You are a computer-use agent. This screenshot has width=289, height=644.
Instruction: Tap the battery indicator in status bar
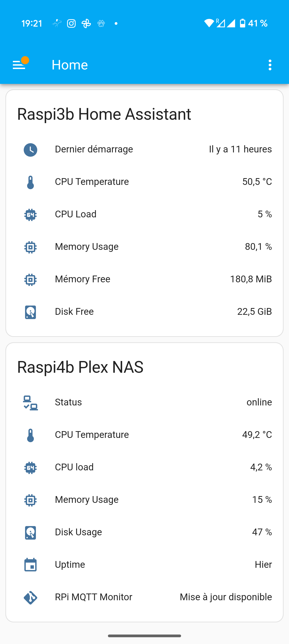point(242,23)
